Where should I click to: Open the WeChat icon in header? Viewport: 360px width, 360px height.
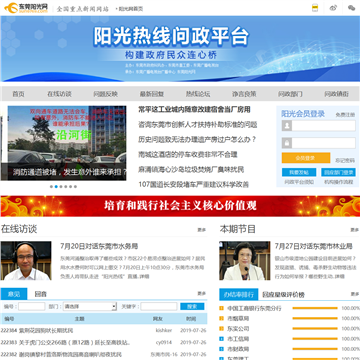351,8
